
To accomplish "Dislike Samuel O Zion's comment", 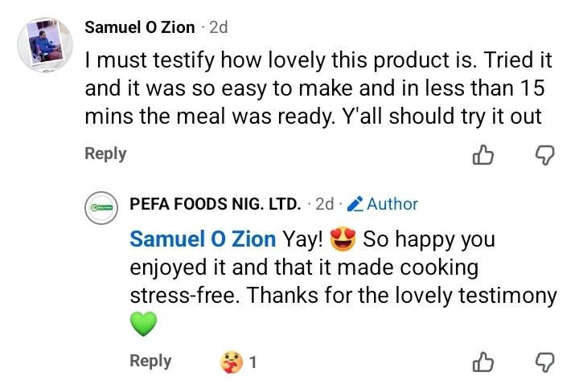I will tap(546, 154).
